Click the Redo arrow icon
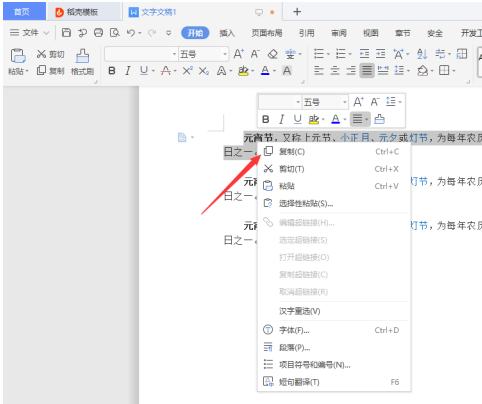The width and height of the screenshot is (482, 404). pos(152,33)
